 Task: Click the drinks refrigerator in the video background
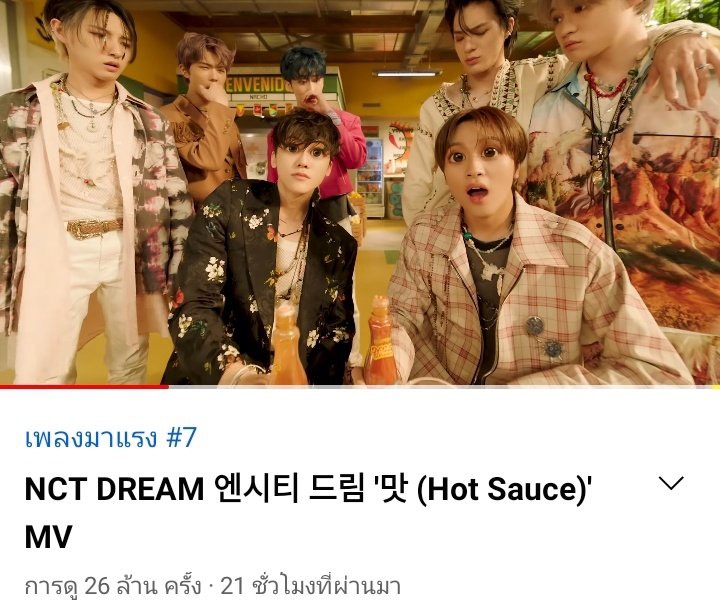[371, 177]
